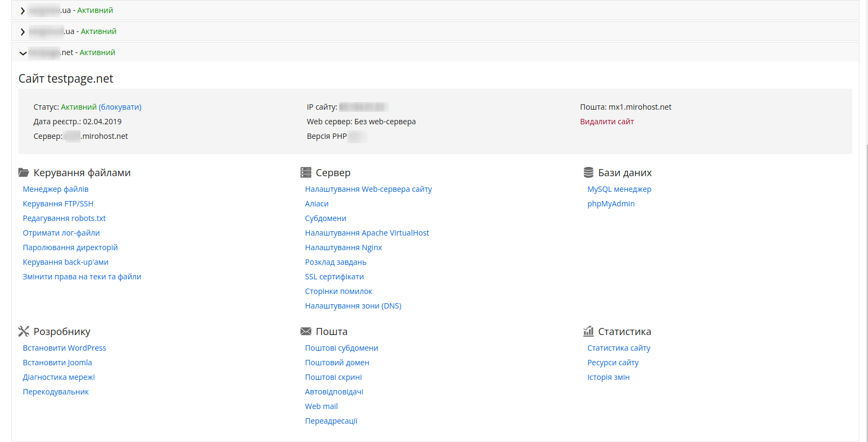This screenshot has height=442, width=868.
Task: Launch phpMyAdmin
Action: tap(611, 204)
